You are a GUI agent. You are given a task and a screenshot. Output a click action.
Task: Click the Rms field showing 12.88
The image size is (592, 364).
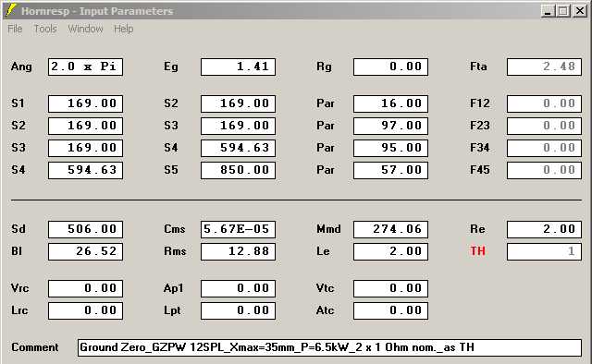[x=238, y=251]
